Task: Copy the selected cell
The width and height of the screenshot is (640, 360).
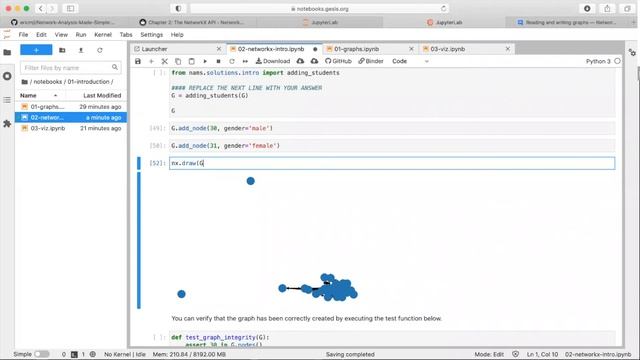Action: click(x=178, y=61)
